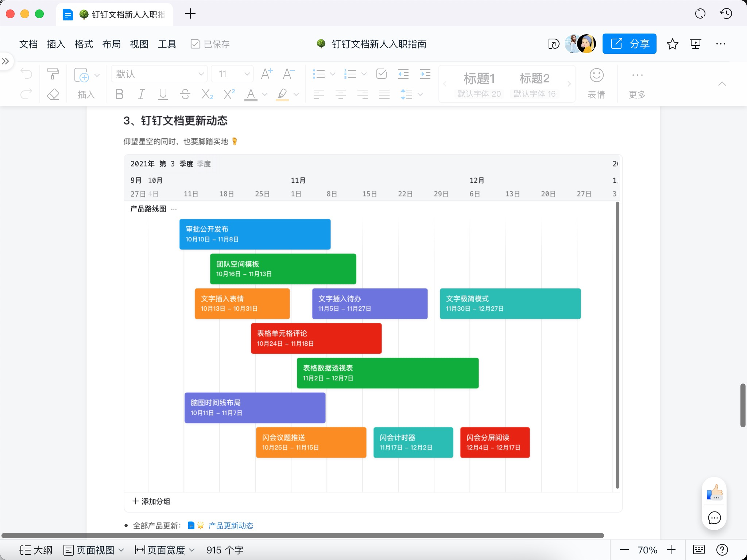
Task: Open the keyboard shortcuts panel icon
Action: [698, 550]
